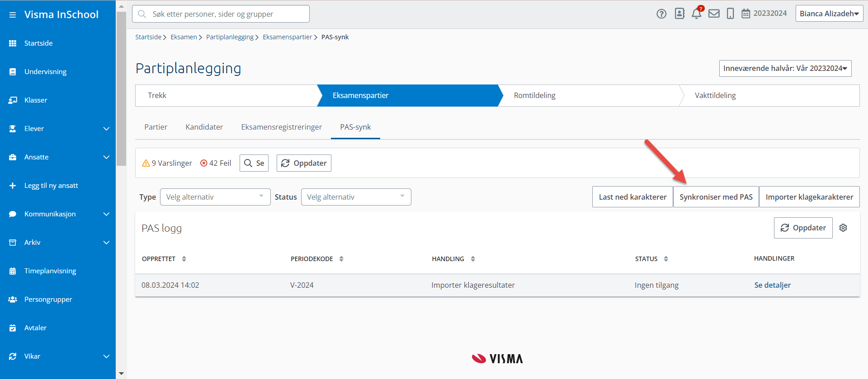The width and height of the screenshot is (868, 379).
Task: Sort the log by Opprettet column
Action: 184,259
